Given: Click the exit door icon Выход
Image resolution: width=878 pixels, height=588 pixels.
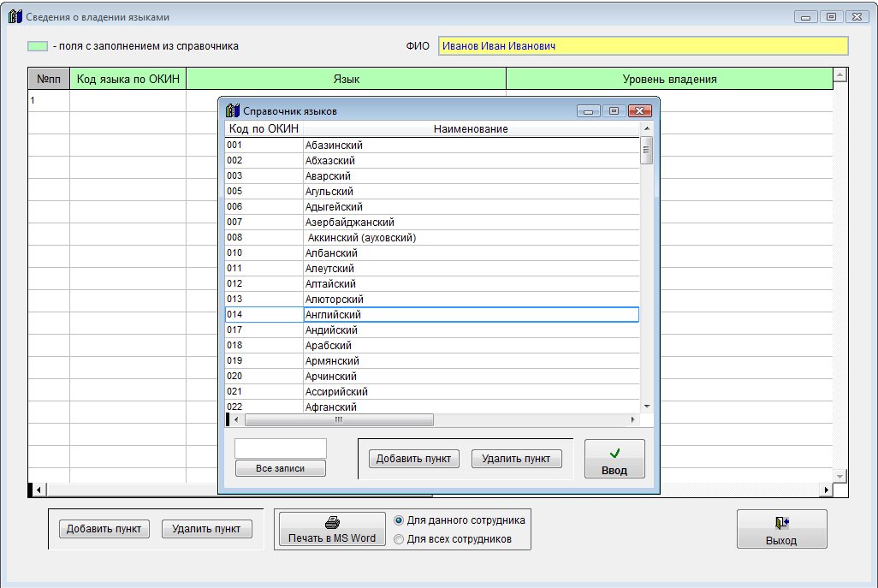Looking at the screenshot, I should coord(781,523).
